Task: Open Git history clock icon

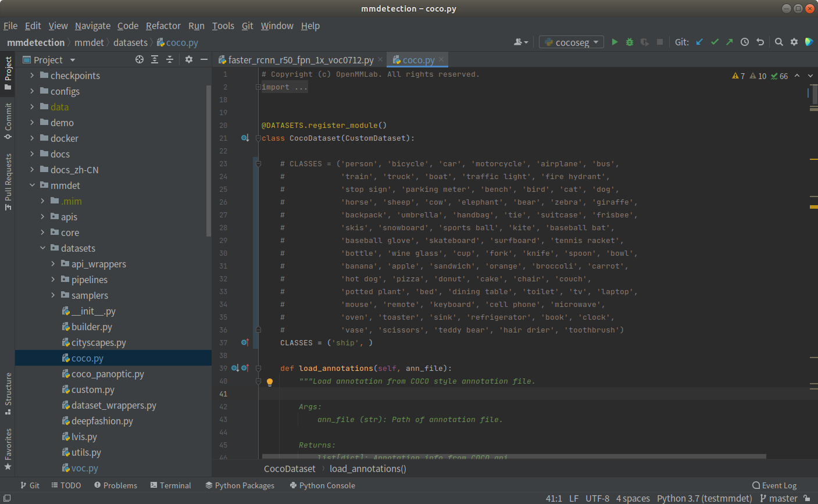Action: click(745, 42)
